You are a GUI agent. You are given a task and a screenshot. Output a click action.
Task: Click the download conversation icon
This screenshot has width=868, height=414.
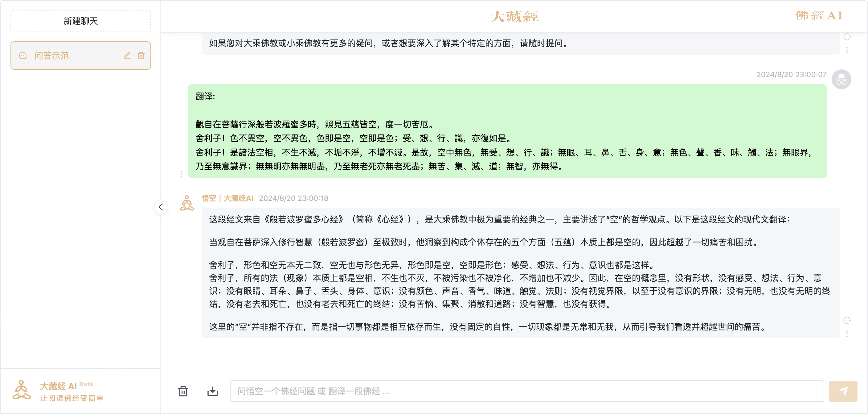[213, 391]
